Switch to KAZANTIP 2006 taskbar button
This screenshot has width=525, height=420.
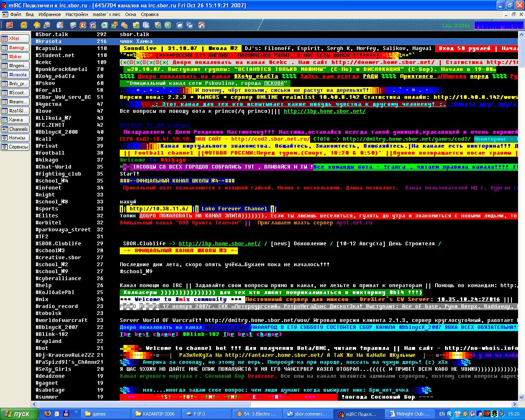click(x=156, y=414)
